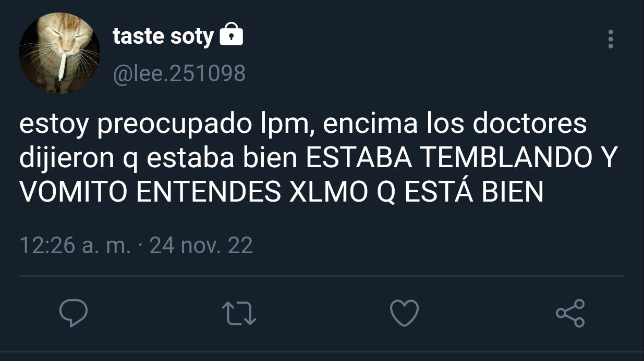The image size is (644, 361).
Task: Select the @lee.251098 handle
Action: (179, 73)
